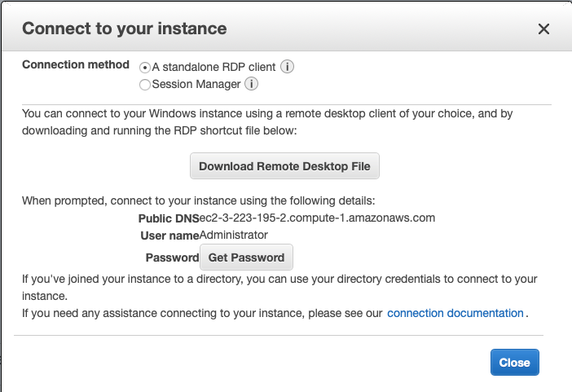The height and width of the screenshot is (392, 572).
Task: Click info icon beside standalone RDP client
Action: [x=288, y=67]
